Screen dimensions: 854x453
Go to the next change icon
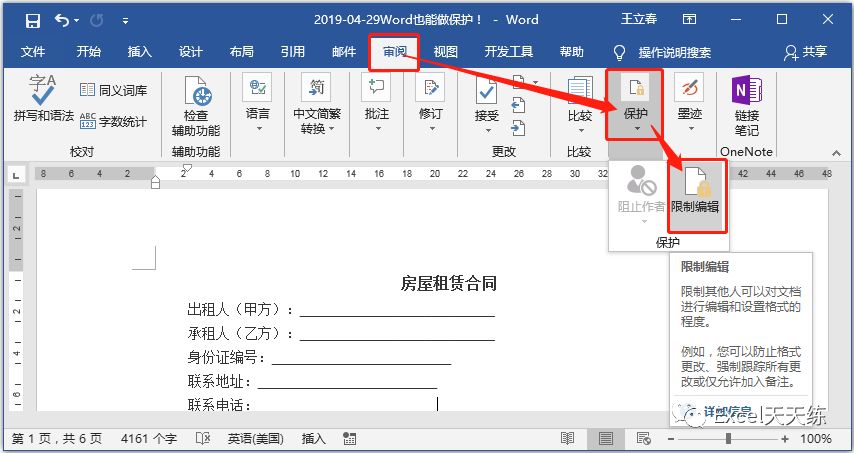[518, 128]
